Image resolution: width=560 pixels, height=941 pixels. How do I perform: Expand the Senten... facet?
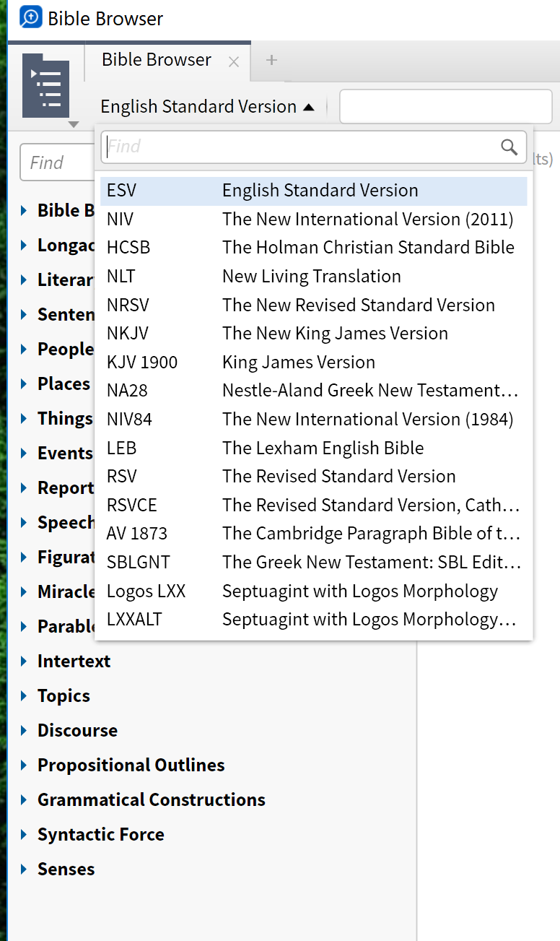click(24, 314)
